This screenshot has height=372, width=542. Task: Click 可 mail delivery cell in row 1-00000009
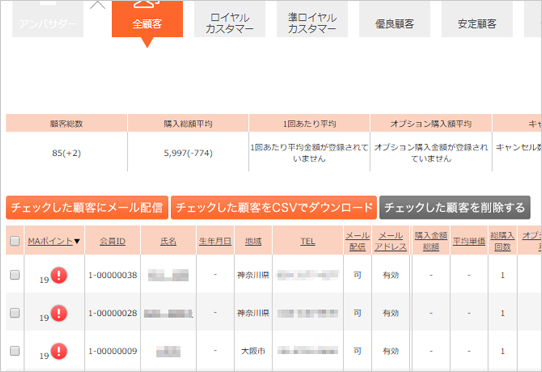pyautogui.click(x=357, y=351)
